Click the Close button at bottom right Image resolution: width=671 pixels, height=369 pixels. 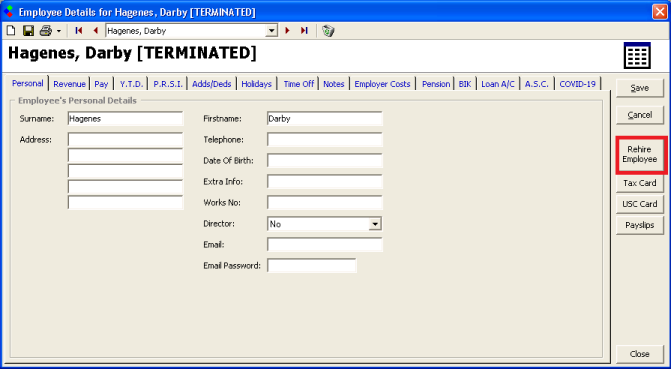(x=640, y=354)
